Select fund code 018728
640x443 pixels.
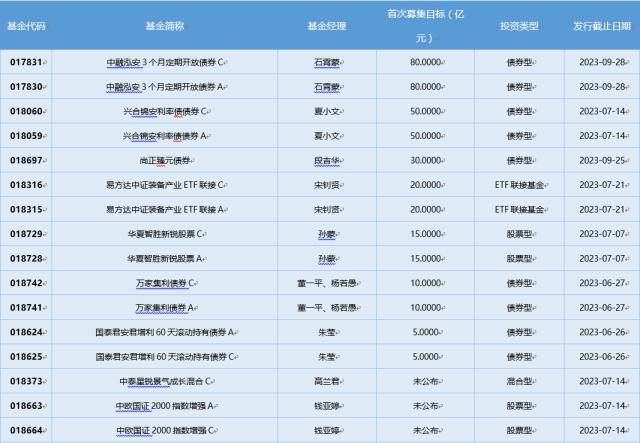tap(26, 258)
